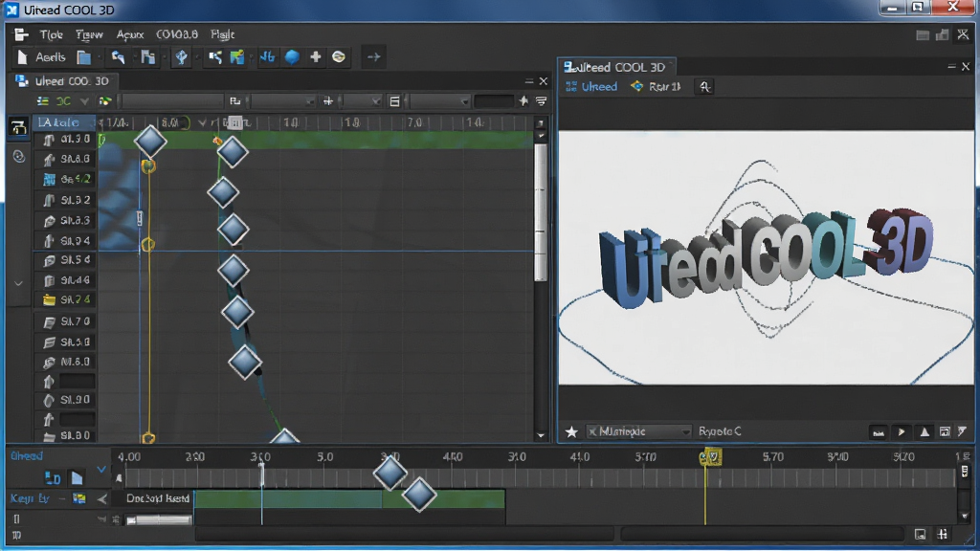Click the square icon at bottom right corner
Viewport: 980px width, 551px height.
pyautogui.click(x=920, y=534)
